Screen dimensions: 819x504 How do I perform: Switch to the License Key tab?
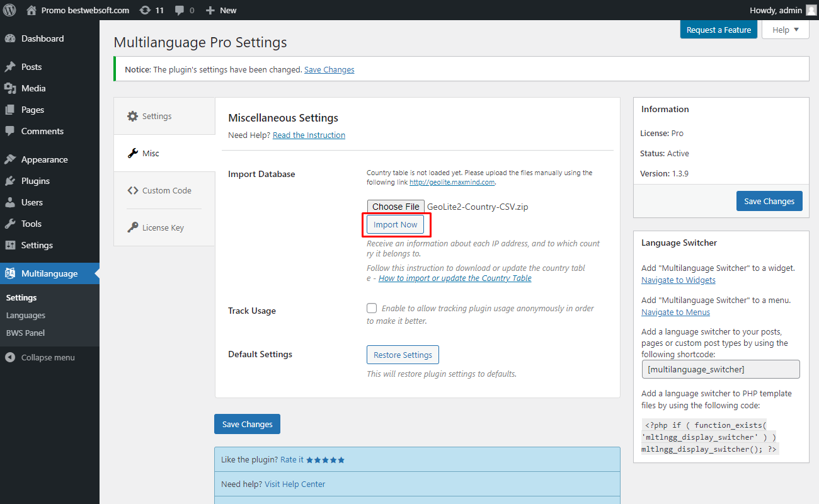click(x=164, y=227)
